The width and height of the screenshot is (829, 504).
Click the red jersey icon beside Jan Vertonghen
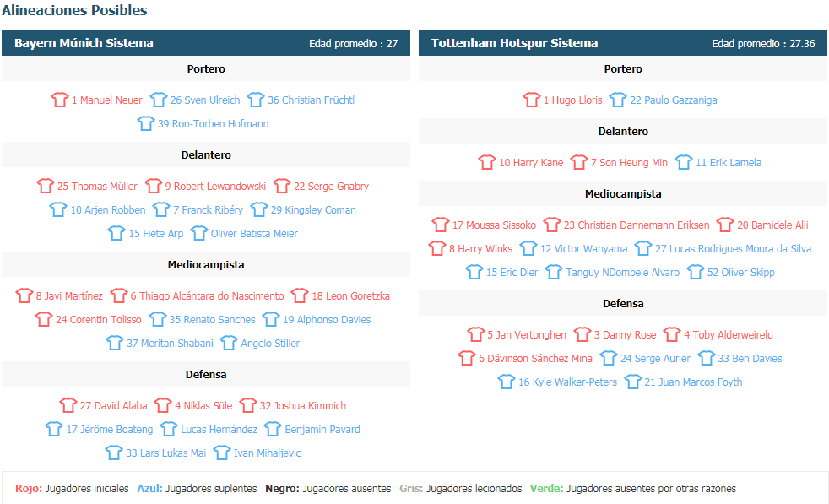[475, 335]
